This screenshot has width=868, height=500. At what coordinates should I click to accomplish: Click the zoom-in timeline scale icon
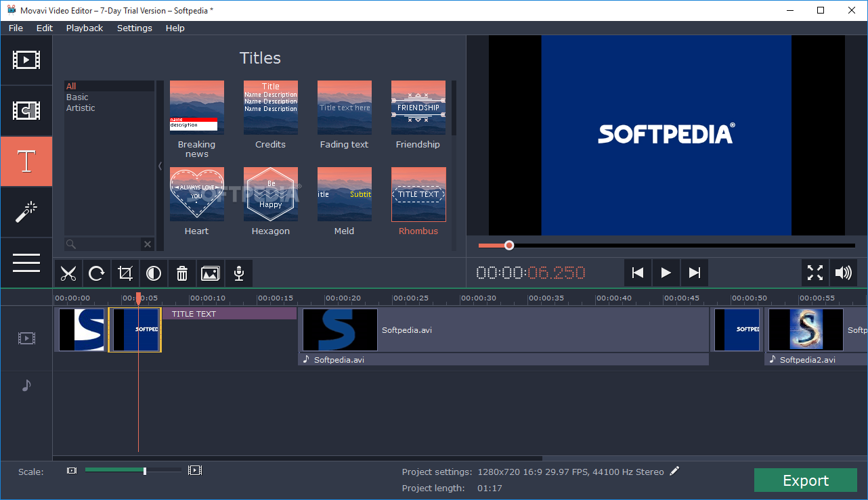click(x=195, y=470)
